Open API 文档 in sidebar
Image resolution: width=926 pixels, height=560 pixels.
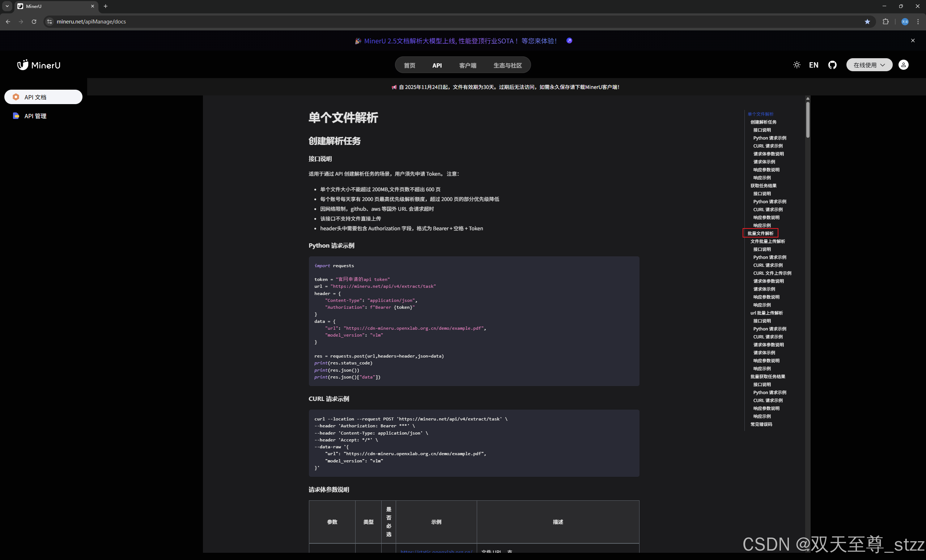[43, 97]
